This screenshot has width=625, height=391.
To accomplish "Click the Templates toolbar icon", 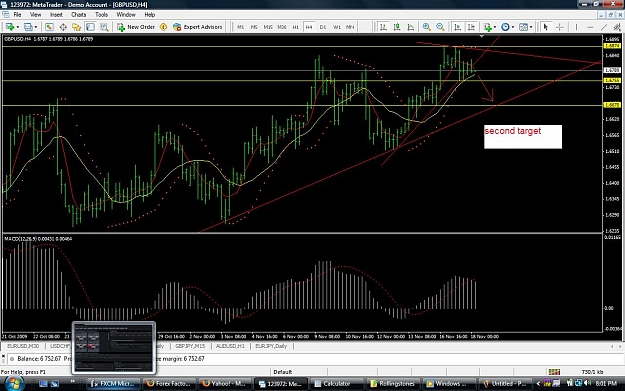I will click(523, 27).
